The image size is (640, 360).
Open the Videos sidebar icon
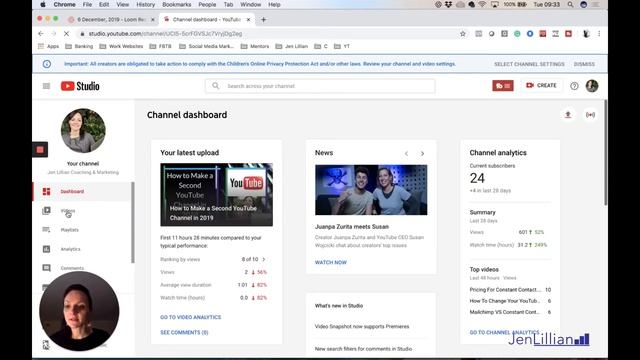(x=47, y=211)
